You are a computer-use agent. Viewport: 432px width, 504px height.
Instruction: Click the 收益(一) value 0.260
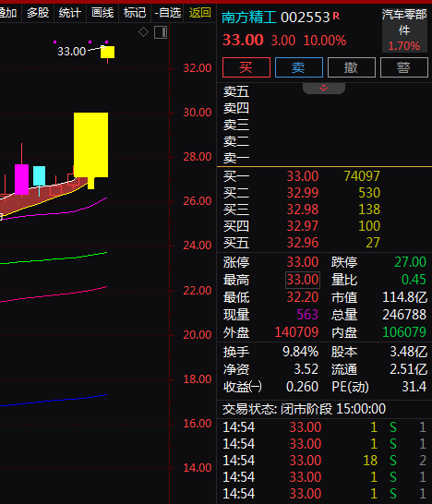pos(302,387)
